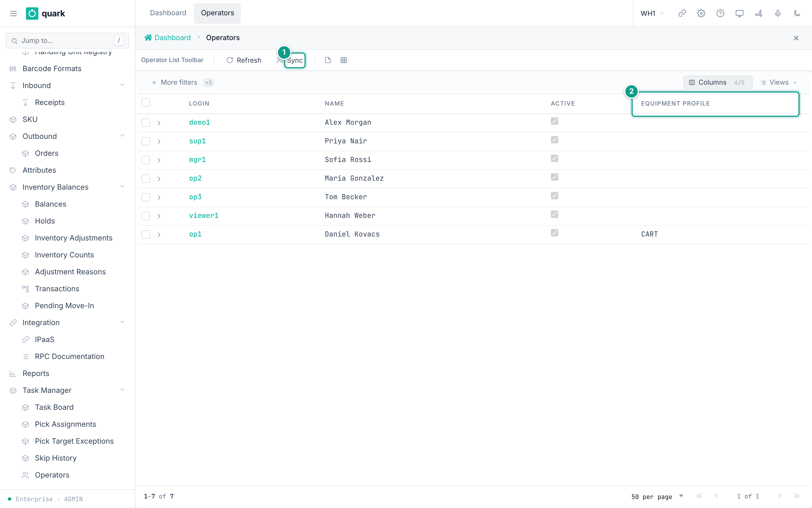Activate the microphone voice icon

[777, 14]
